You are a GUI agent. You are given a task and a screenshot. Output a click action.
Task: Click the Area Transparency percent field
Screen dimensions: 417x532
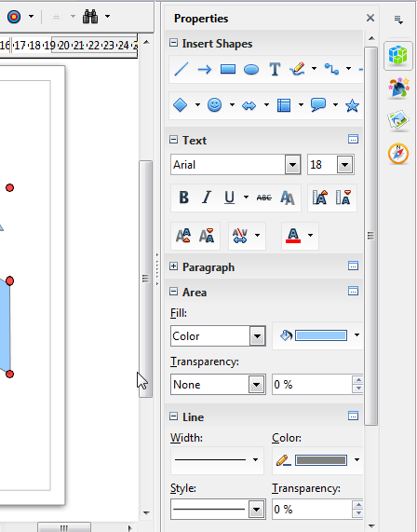[x=312, y=385]
